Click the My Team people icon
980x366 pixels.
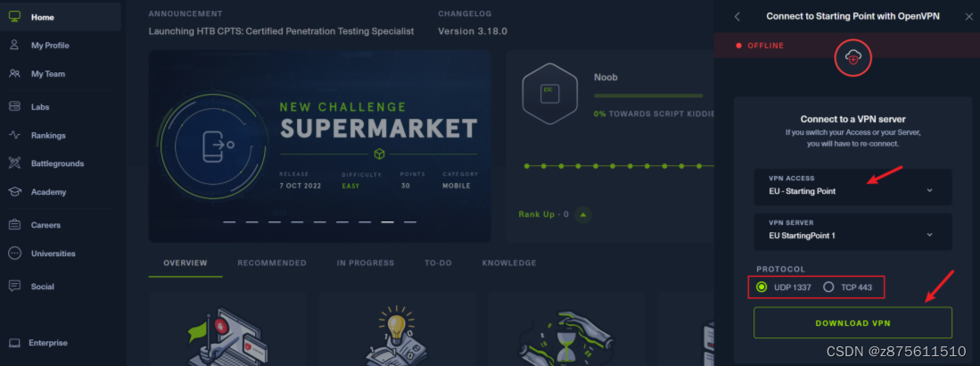point(14,74)
